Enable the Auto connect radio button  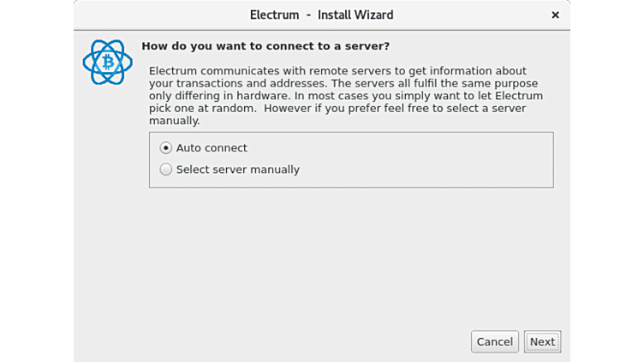tap(166, 148)
